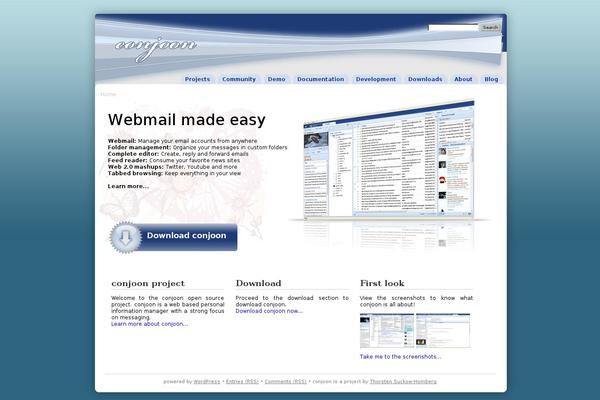
Task: Open the Projects menu item
Action: click(197, 79)
